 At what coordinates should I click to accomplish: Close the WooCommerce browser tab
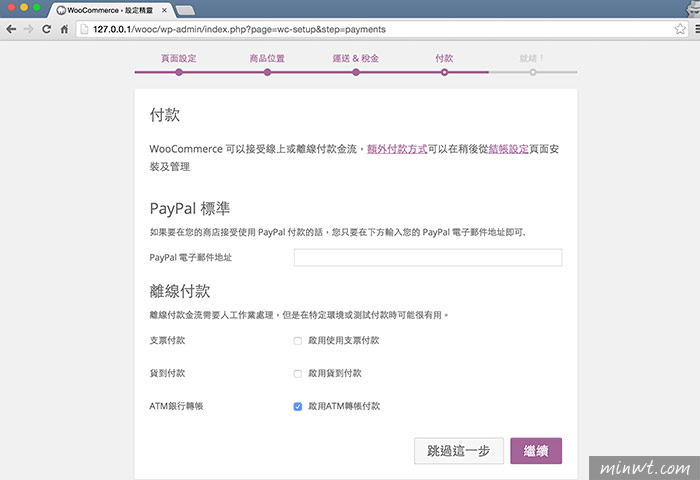(164, 10)
